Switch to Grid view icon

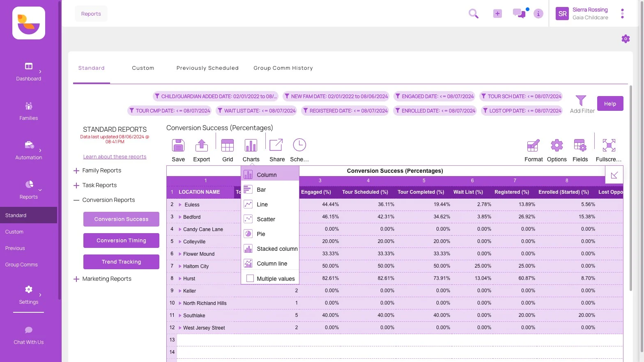pos(228,145)
